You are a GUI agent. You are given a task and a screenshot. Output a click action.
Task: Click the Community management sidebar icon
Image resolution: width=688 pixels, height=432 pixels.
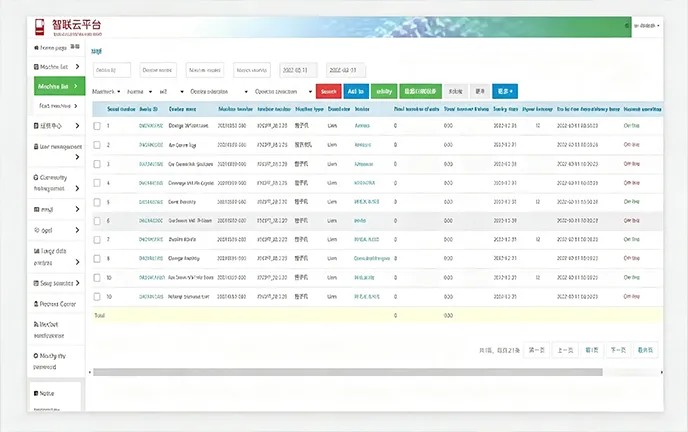[36, 177]
